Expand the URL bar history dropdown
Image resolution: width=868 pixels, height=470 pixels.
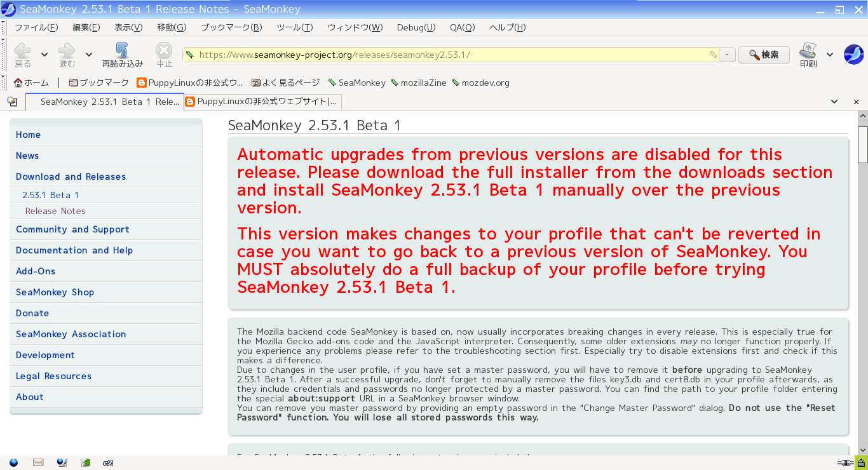click(x=728, y=55)
